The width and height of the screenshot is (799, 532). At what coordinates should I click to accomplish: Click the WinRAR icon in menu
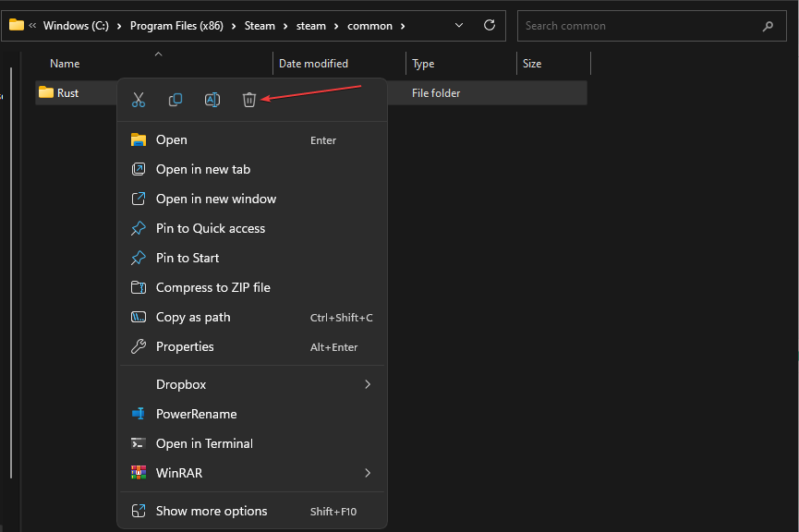tap(139, 473)
